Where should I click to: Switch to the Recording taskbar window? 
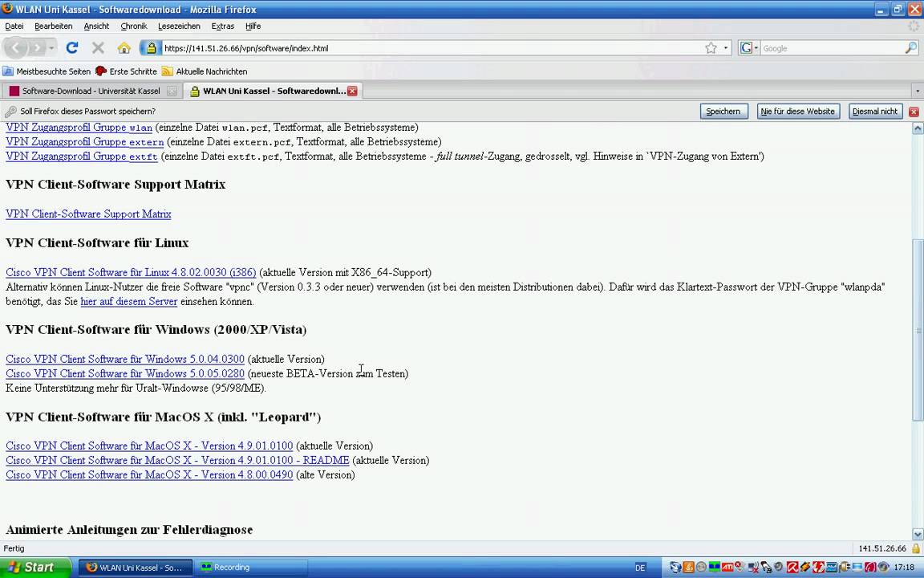(252, 568)
